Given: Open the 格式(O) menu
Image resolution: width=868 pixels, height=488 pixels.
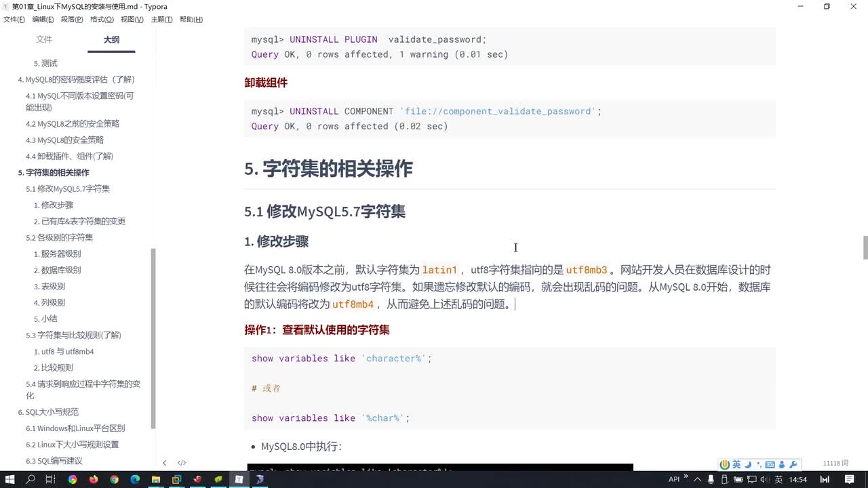Looking at the screenshot, I should click(x=102, y=20).
